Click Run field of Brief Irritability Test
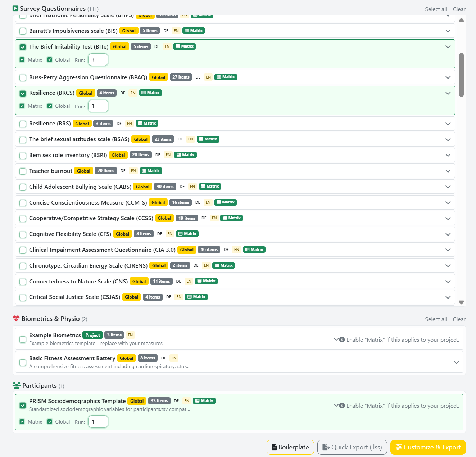This screenshot has height=457, width=476. click(x=98, y=60)
